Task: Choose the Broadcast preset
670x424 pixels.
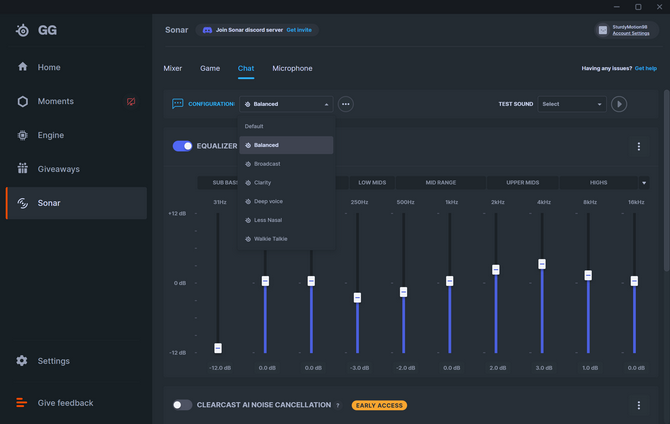Action: click(x=286, y=164)
